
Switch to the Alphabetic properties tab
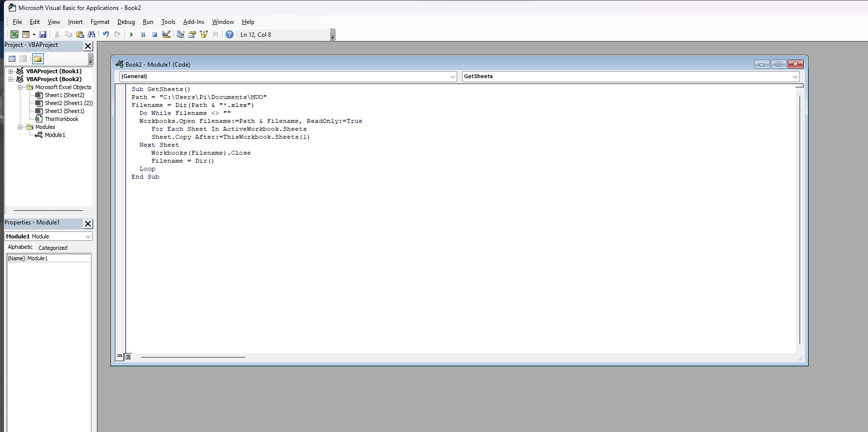click(20, 247)
